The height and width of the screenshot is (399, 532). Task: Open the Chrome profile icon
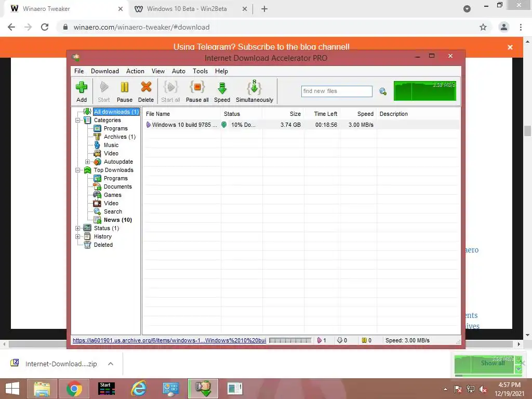pyautogui.click(x=504, y=27)
